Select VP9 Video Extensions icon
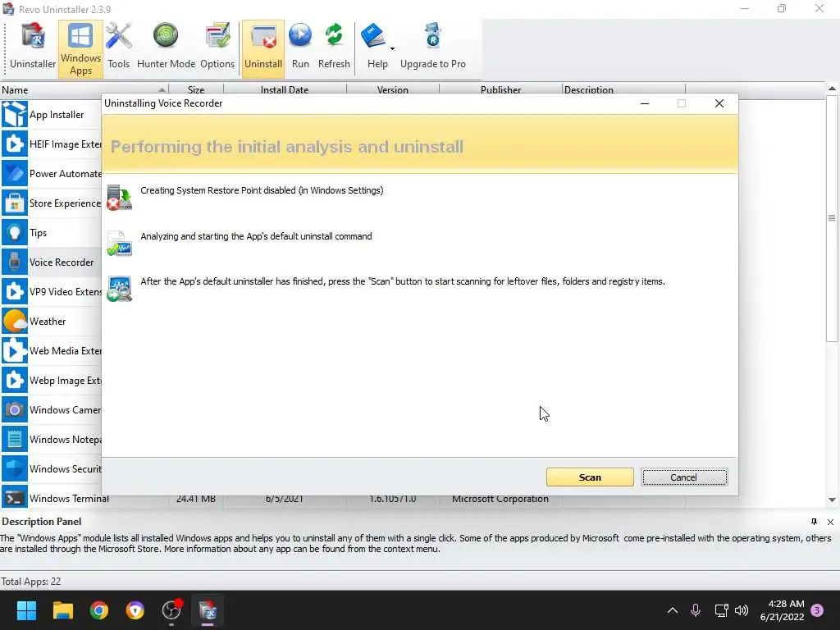840x630 pixels. tap(15, 291)
